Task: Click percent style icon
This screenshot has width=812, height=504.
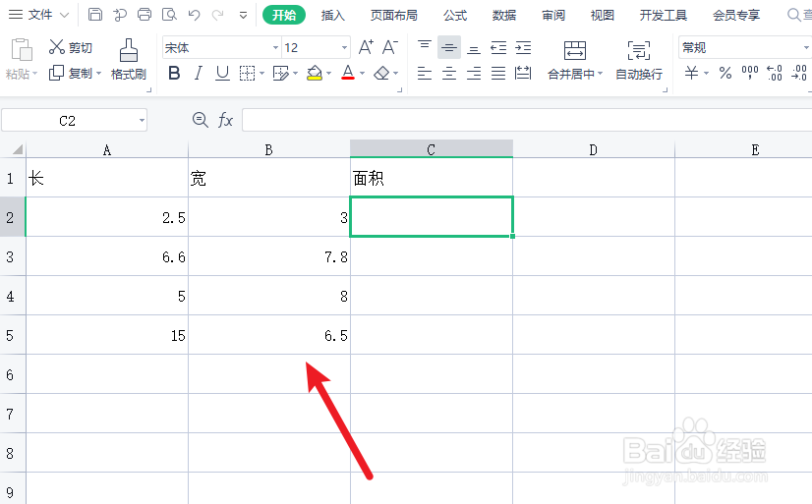Action: [725, 73]
